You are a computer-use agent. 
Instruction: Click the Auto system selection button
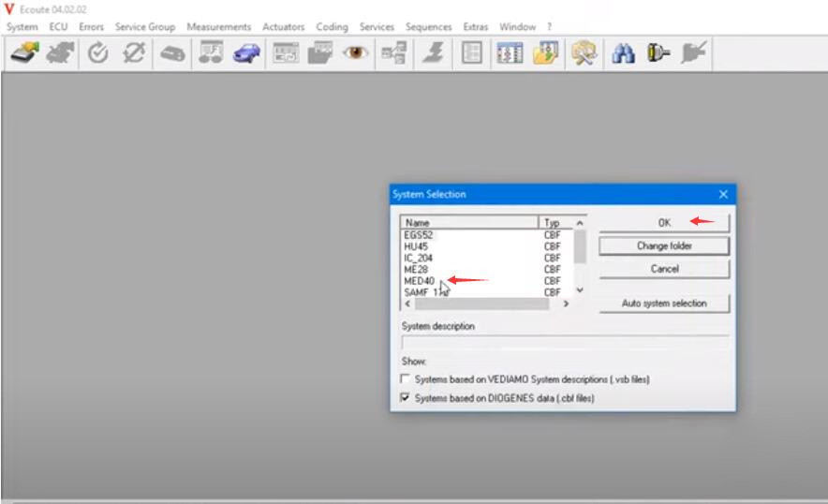(664, 304)
